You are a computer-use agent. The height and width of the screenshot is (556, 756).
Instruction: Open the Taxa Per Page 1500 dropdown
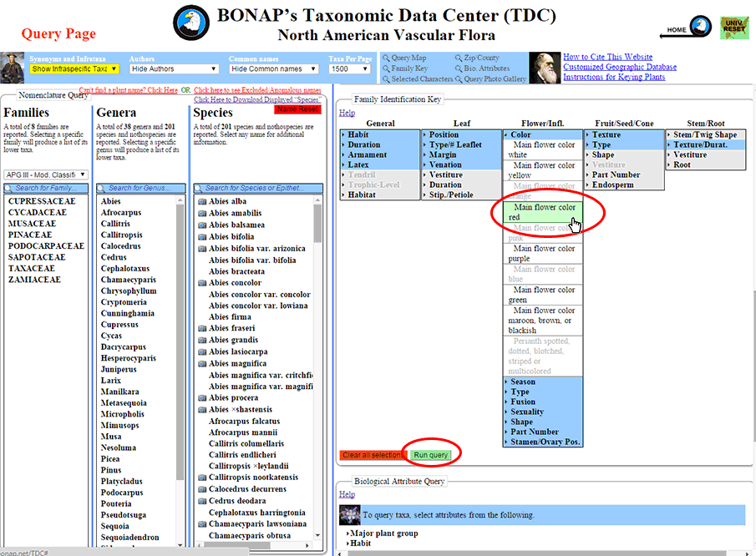click(x=349, y=69)
